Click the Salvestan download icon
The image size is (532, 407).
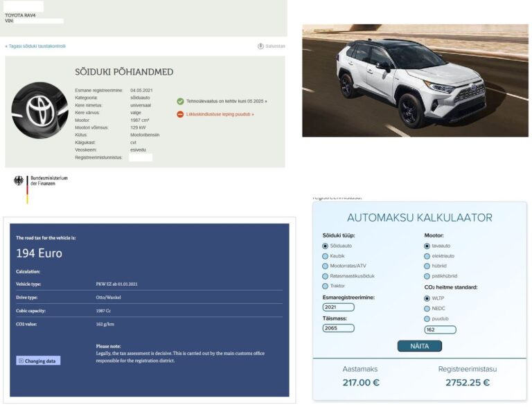260,46
